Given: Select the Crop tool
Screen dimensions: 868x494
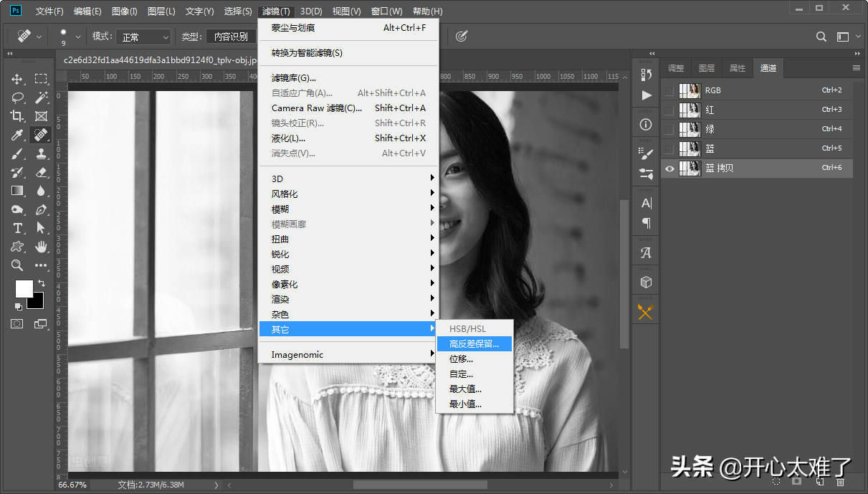Looking at the screenshot, I should tap(17, 116).
